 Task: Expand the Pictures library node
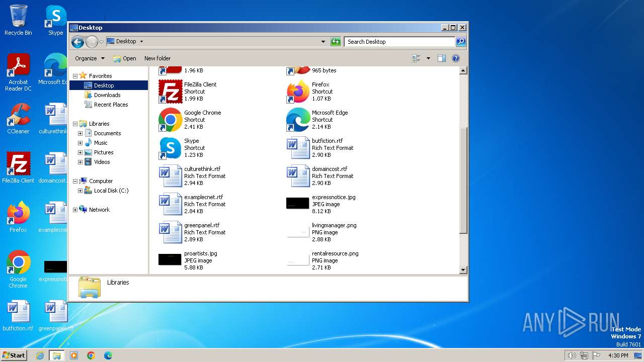pos(80,152)
